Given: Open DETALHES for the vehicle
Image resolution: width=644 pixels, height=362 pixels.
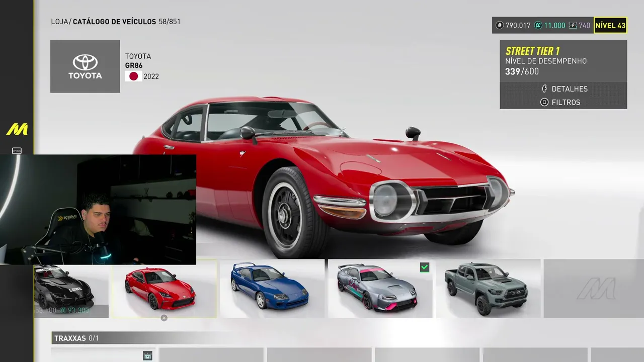Looking at the screenshot, I should [563, 88].
